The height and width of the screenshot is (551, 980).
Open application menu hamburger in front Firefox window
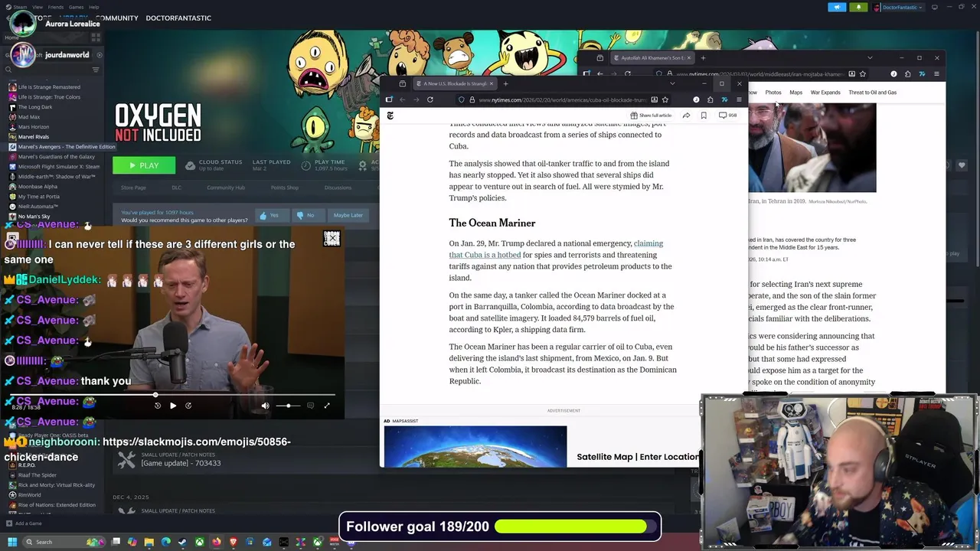(739, 99)
